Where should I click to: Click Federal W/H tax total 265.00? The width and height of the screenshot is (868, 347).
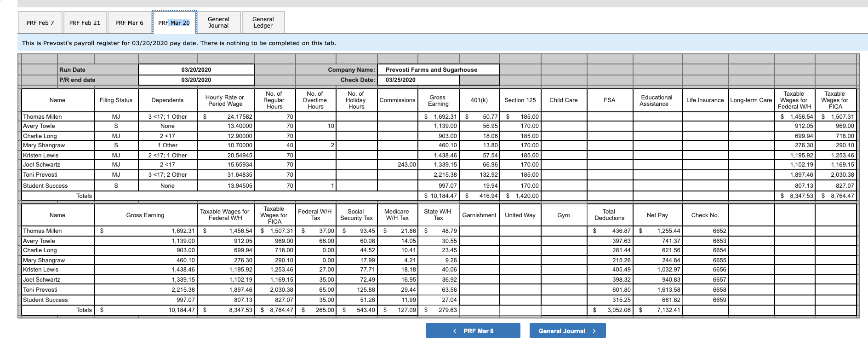click(x=315, y=310)
